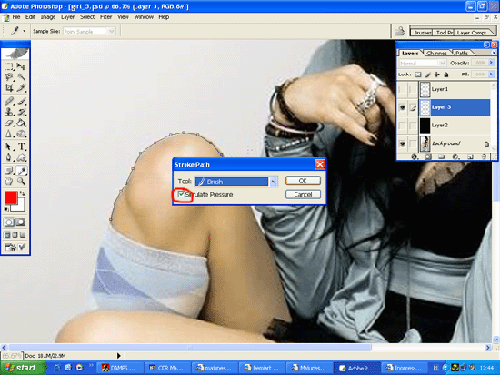Select the Lasso tool
Screen dimensions: 500x375
[x=9, y=77]
